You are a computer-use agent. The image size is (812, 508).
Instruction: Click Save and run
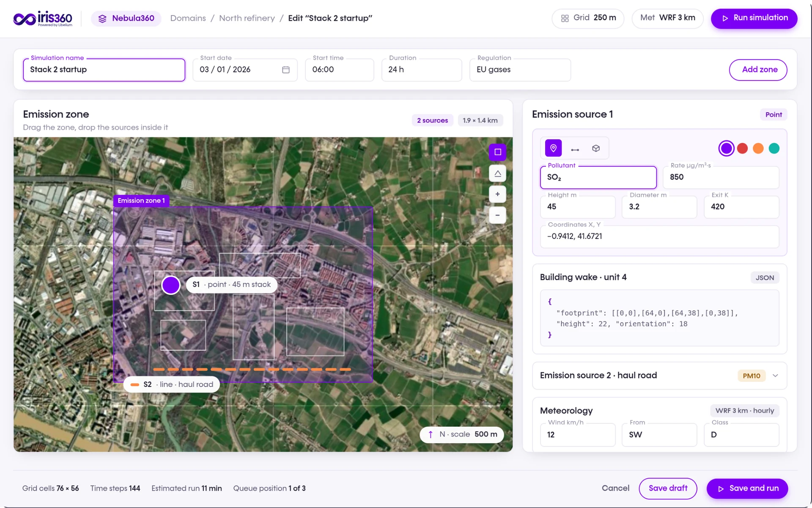pyautogui.click(x=747, y=489)
